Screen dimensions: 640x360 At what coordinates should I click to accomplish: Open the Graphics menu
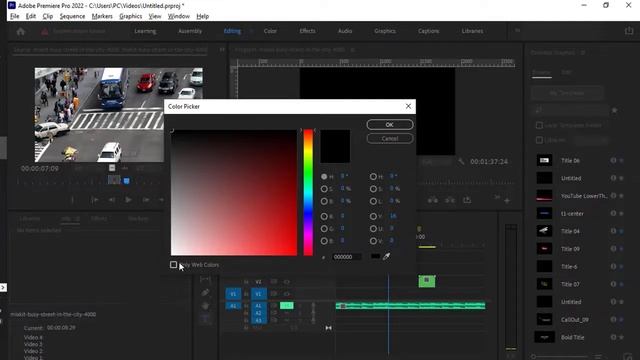131,16
